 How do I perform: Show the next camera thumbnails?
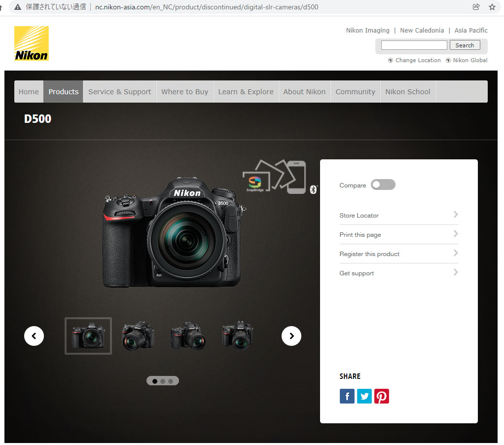point(291,336)
